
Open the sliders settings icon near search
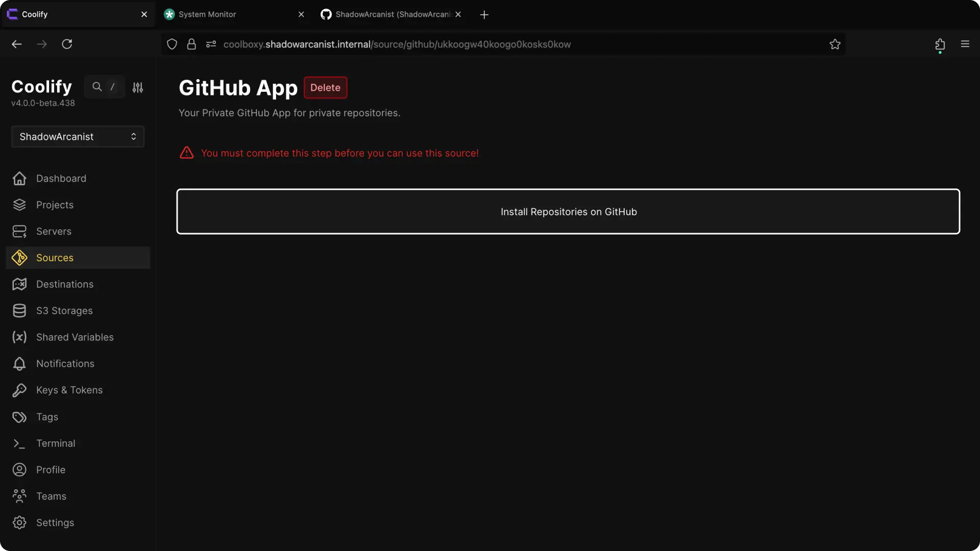coord(138,87)
